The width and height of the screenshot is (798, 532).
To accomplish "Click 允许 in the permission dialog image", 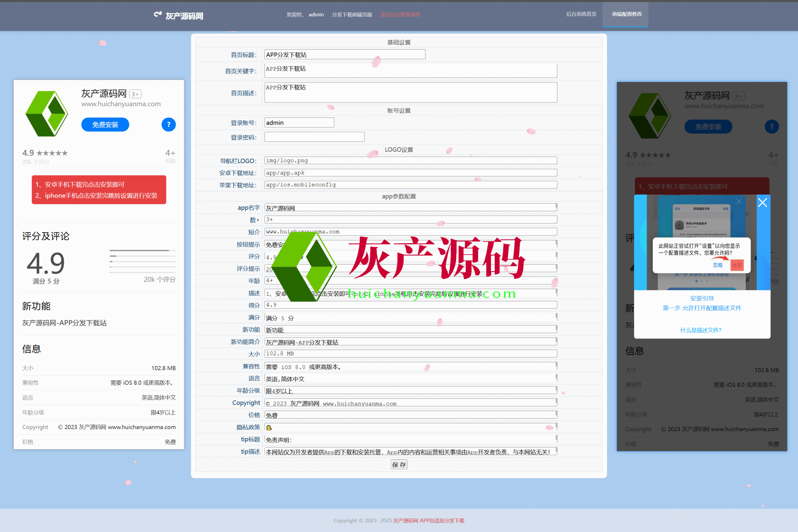I will 737,265.
